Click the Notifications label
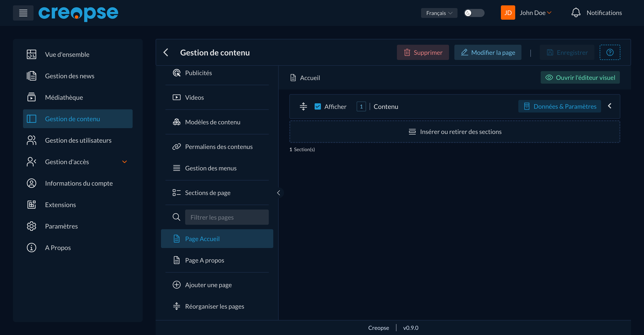Image resolution: width=644 pixels, height=335 pixels. point(604,13)
